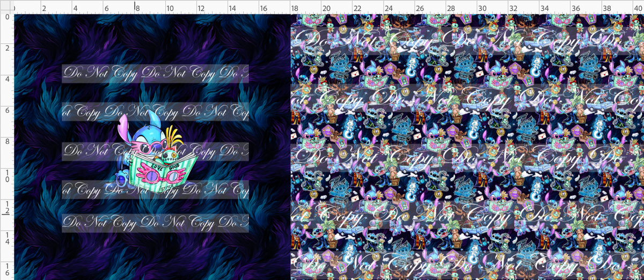644x280 pixels.
Task: Click the 12 mark on horizontal ruler
Action: pos(201,9)
